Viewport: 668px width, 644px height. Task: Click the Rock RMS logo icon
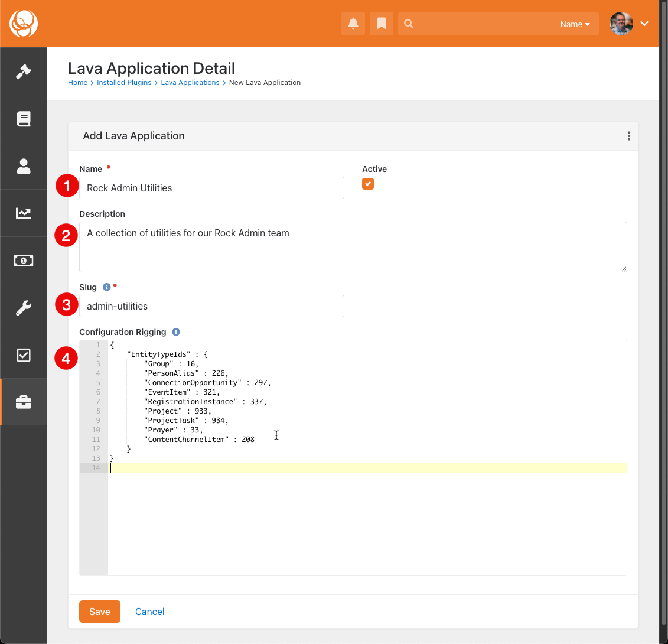pos(24,24)
